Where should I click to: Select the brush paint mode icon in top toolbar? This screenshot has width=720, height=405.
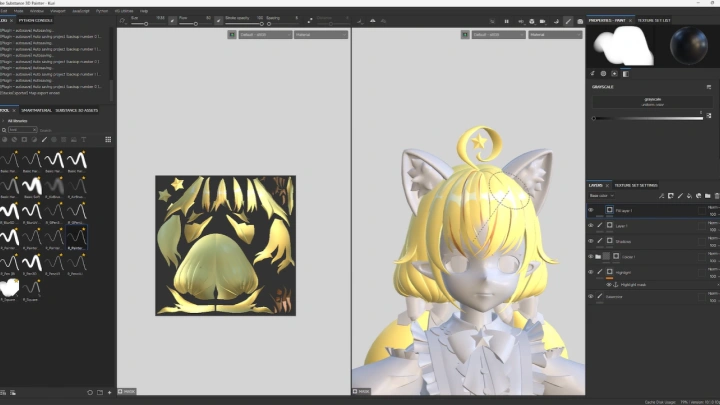[568, 21]
